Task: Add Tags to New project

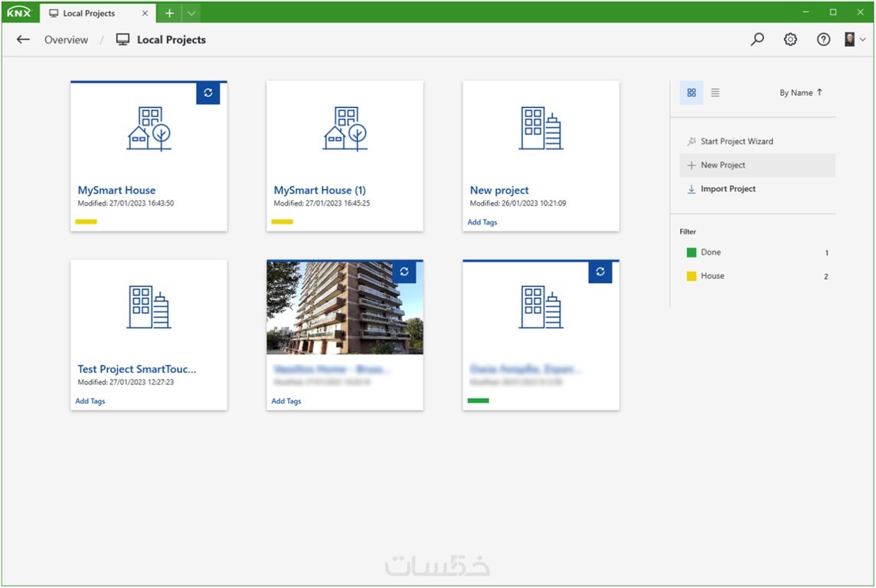Action: [482, 222]
